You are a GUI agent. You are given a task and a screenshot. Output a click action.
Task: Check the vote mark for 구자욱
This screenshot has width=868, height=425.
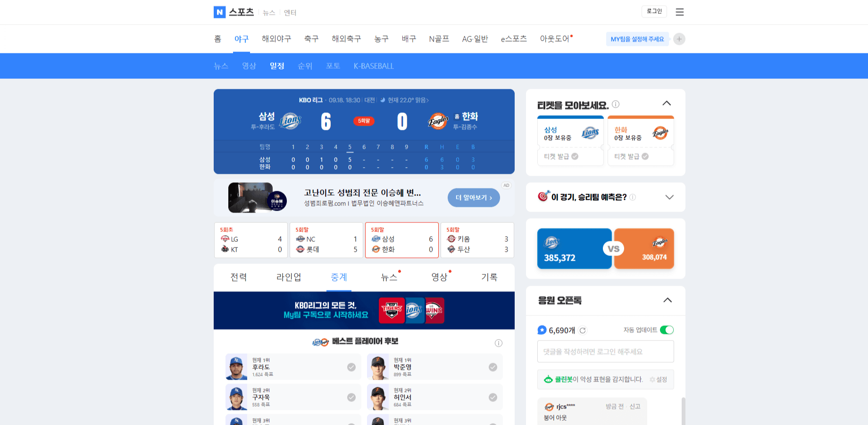[x=351, y=397]
